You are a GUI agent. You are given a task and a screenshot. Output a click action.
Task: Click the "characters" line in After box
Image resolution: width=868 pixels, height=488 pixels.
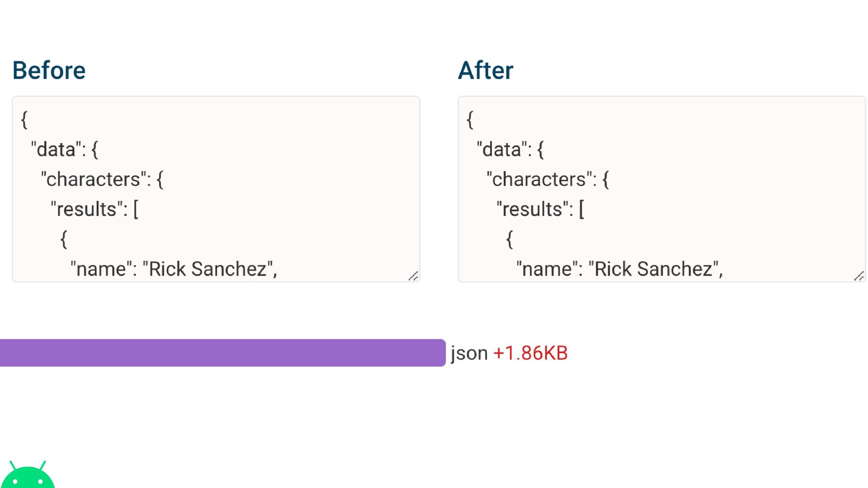548,179
